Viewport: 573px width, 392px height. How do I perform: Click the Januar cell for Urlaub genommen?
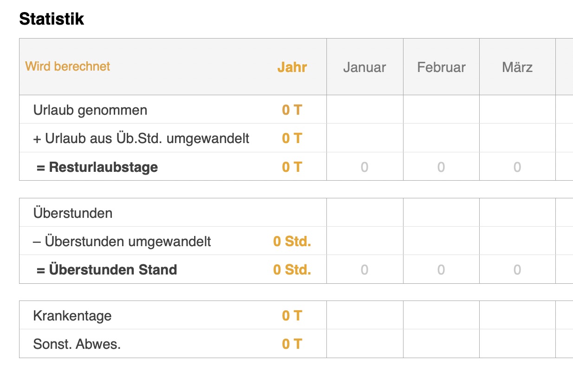[x=365, y=110]
